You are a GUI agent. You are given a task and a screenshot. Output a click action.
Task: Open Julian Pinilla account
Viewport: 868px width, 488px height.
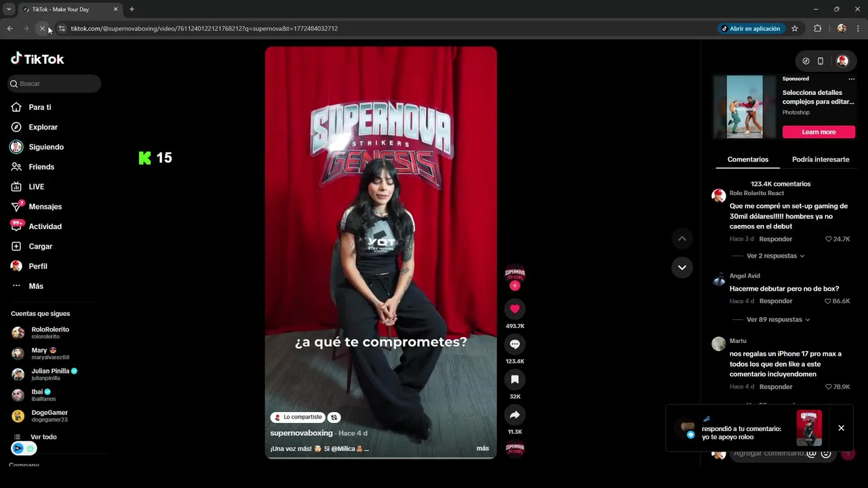[54, 374]
